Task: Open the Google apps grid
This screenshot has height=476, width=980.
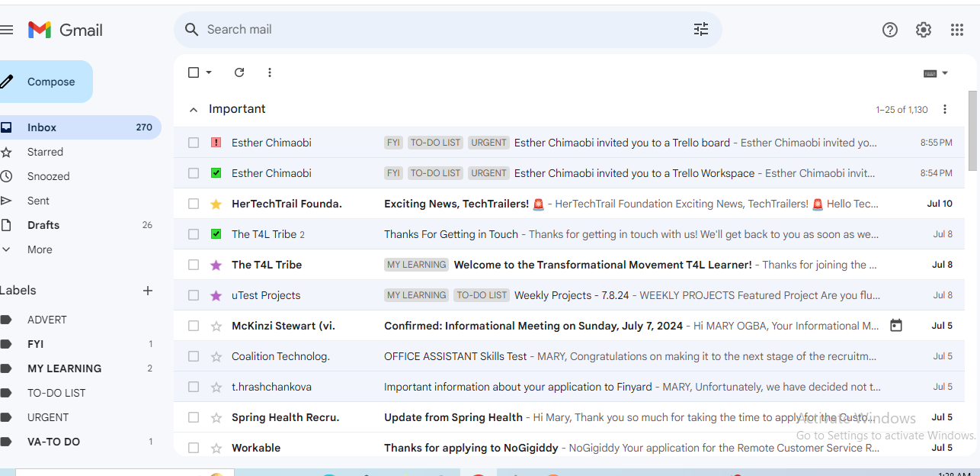Action: click(957, 30)
